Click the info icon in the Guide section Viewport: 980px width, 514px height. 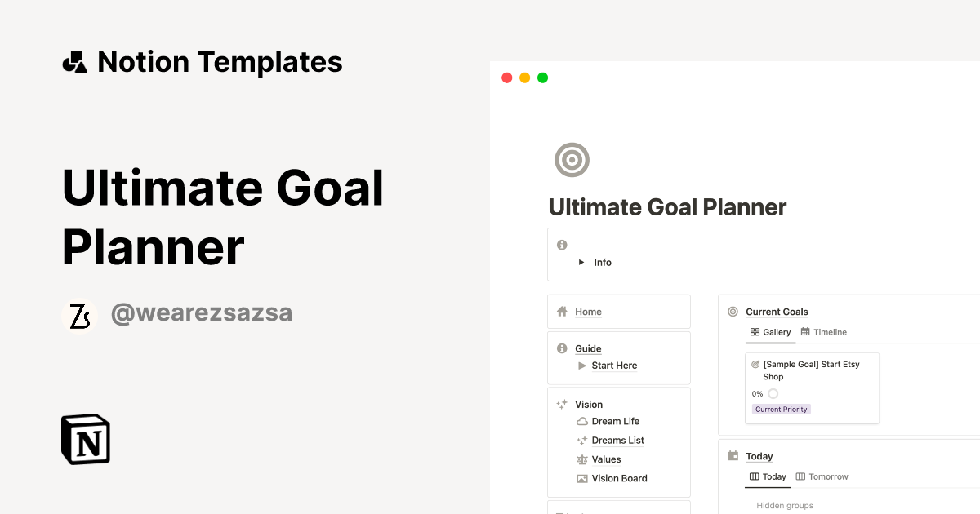click(561, 348)
